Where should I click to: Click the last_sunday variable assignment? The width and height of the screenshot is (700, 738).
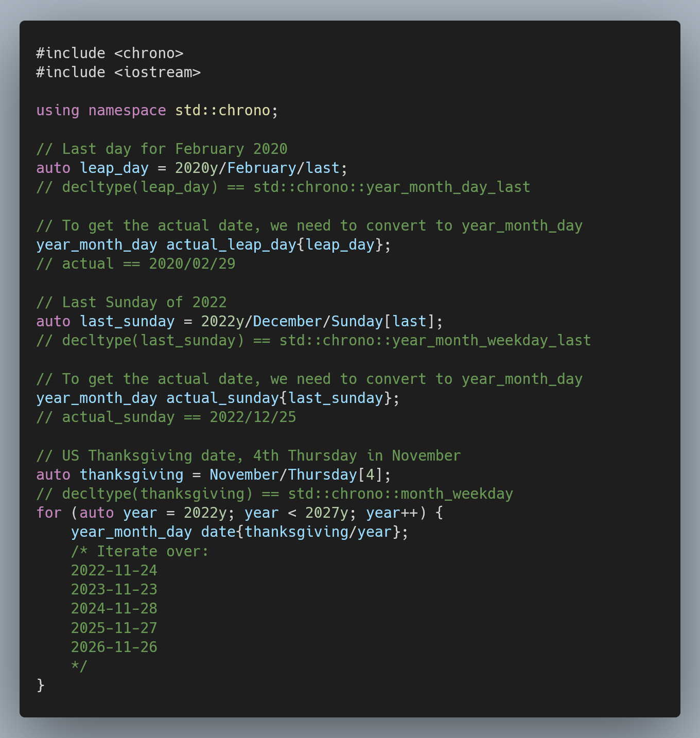126,321
